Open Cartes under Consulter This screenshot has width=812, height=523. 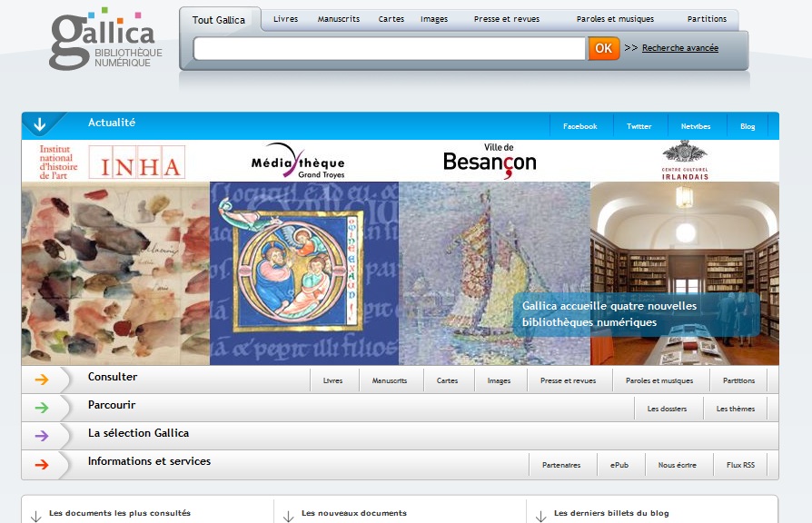447,380
